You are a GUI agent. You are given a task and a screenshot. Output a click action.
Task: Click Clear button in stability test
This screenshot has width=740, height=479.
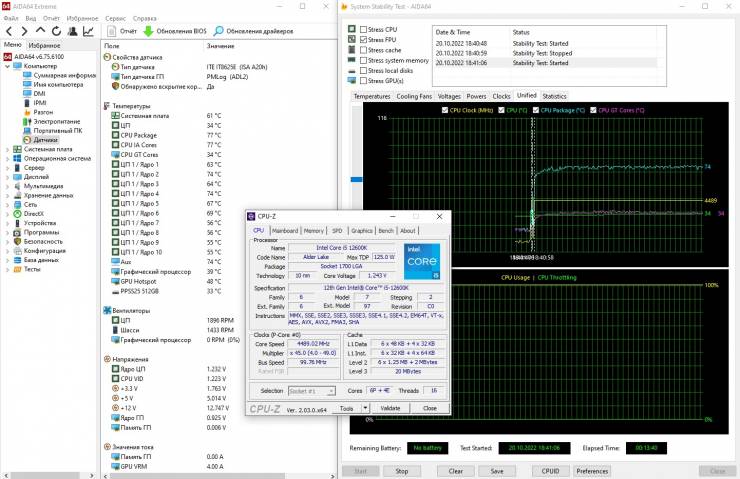(x=455, y=471)
